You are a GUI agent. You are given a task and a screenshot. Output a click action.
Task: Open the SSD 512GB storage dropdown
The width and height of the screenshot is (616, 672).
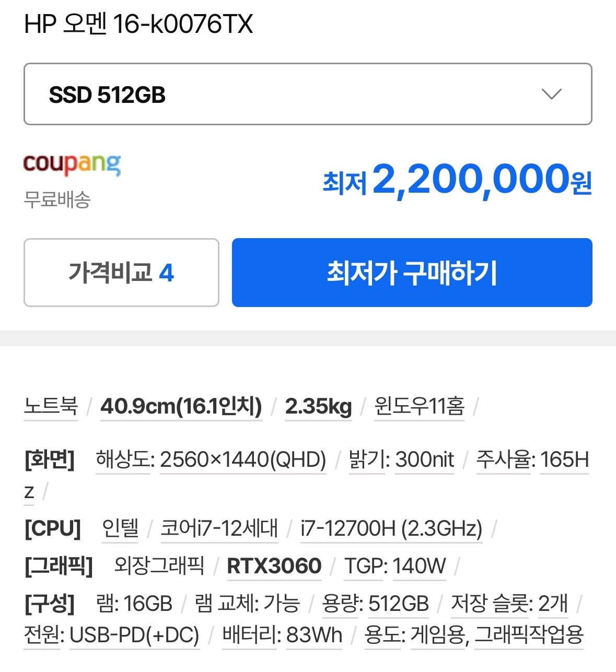(x=308, y=94)
